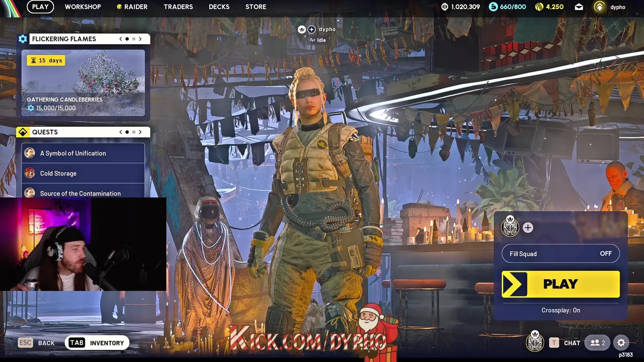644x362 pixels.
Task: Click the clan emblem near chat bar
Action: coord(535,341)
